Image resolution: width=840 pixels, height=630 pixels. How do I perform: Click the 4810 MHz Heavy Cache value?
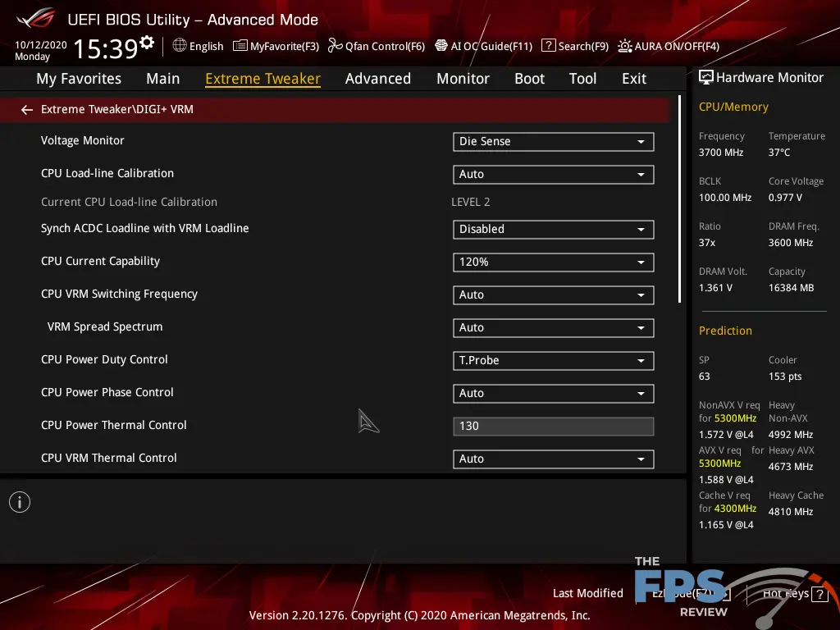point(791,512)
